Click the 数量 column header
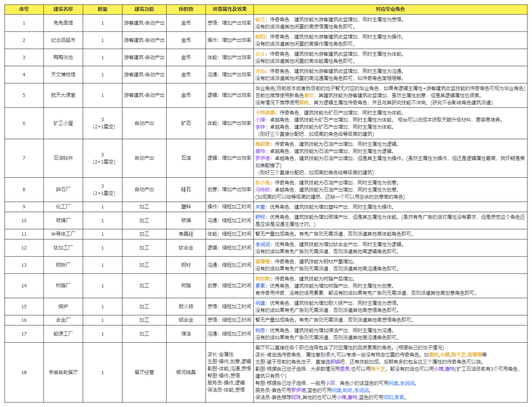 click(x=103, y=9)
